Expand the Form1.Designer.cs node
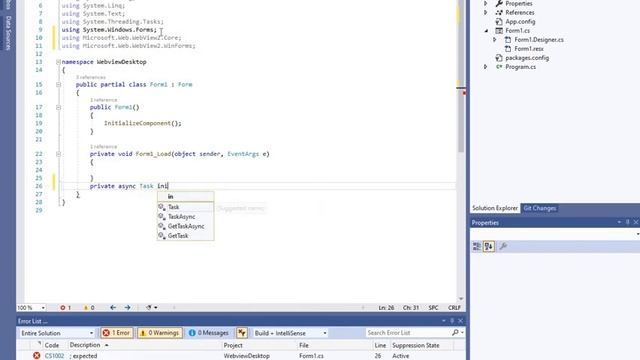Image resolution: width=640 pixels, height=360 pixels. tap(495, 40)
